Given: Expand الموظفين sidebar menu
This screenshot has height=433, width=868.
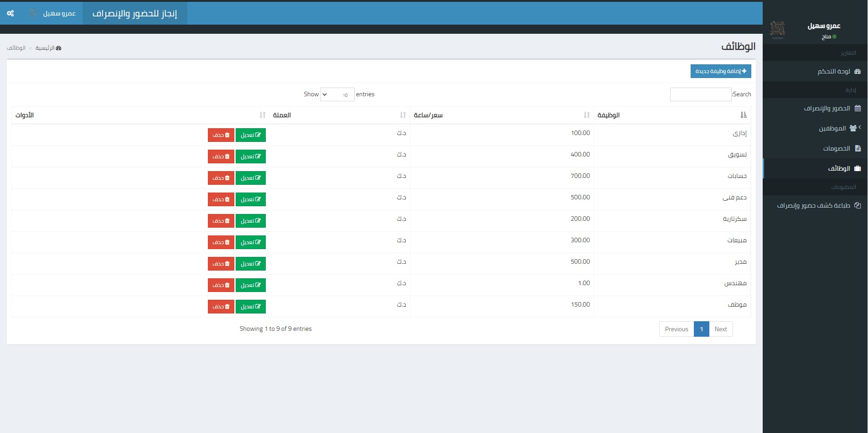Looking at the screenshot, I should click(816, 128).
